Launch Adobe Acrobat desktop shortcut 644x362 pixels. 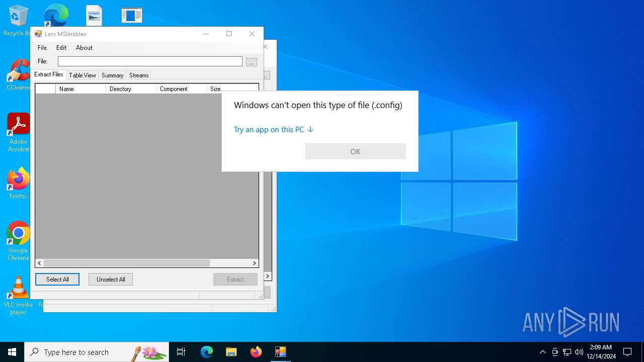coord(18,133)
